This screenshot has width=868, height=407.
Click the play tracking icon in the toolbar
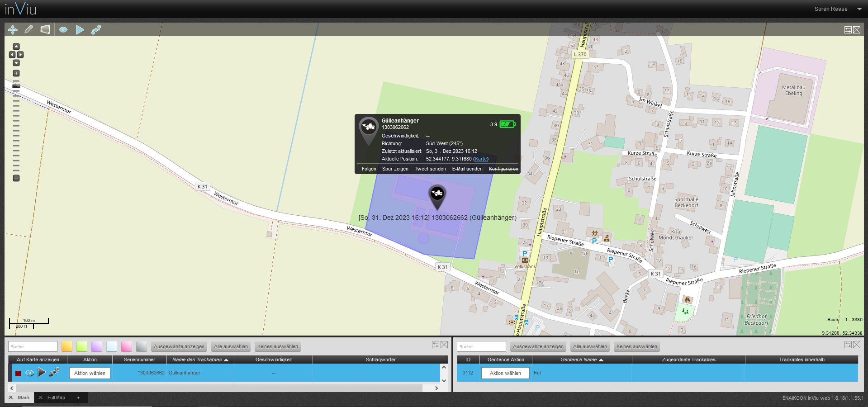click(80, 29)
